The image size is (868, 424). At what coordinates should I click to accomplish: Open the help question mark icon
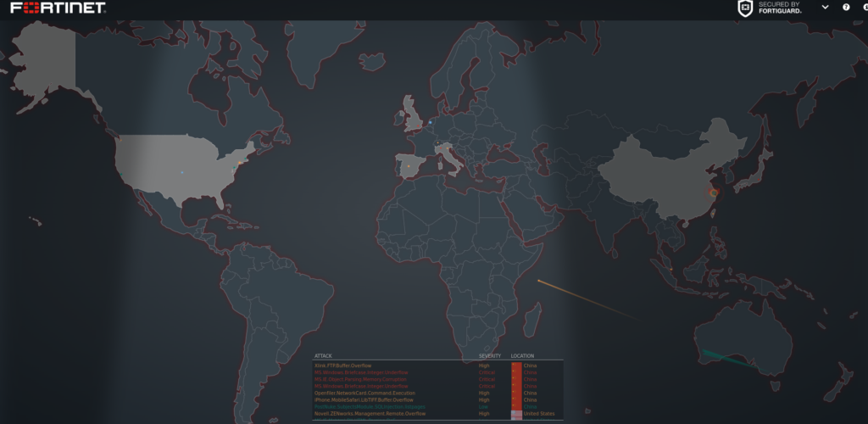click(x=846, y=8)
